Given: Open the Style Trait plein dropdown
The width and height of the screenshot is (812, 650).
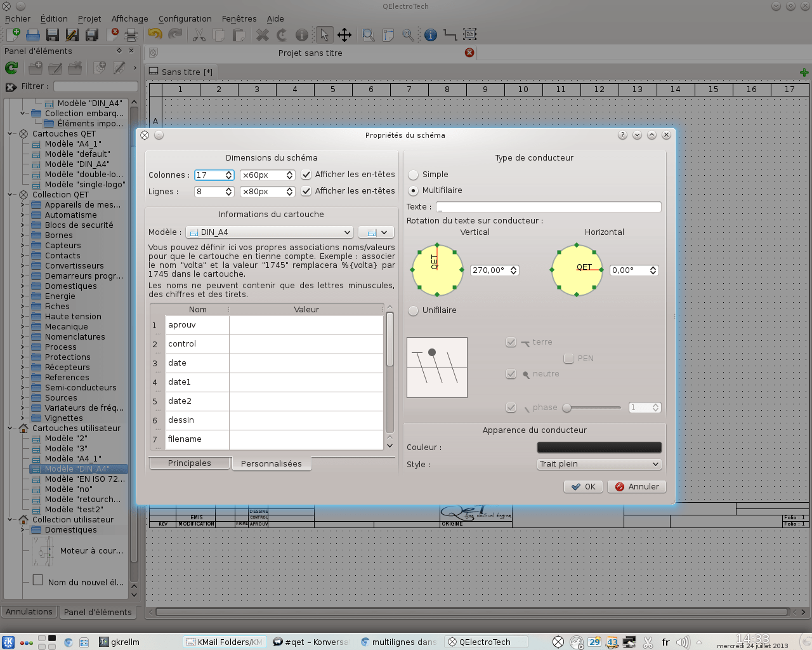Looking at the screenshot, I should (599, 464).
